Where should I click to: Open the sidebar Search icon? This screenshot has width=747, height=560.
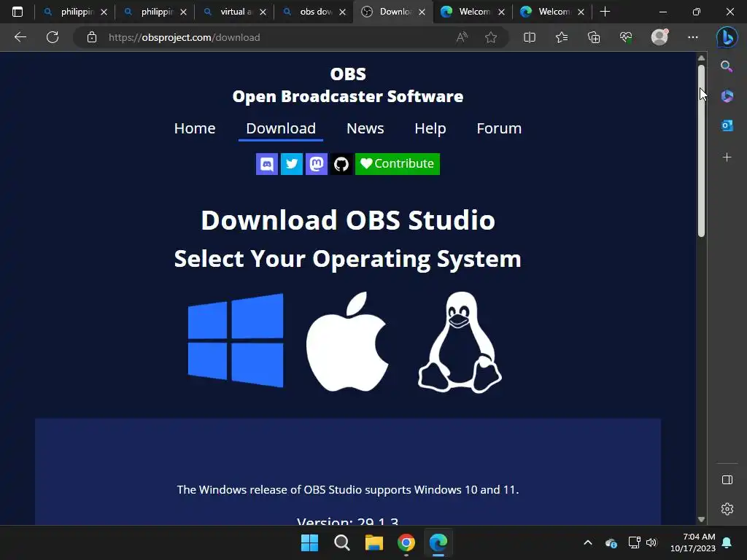click(727, 66)
